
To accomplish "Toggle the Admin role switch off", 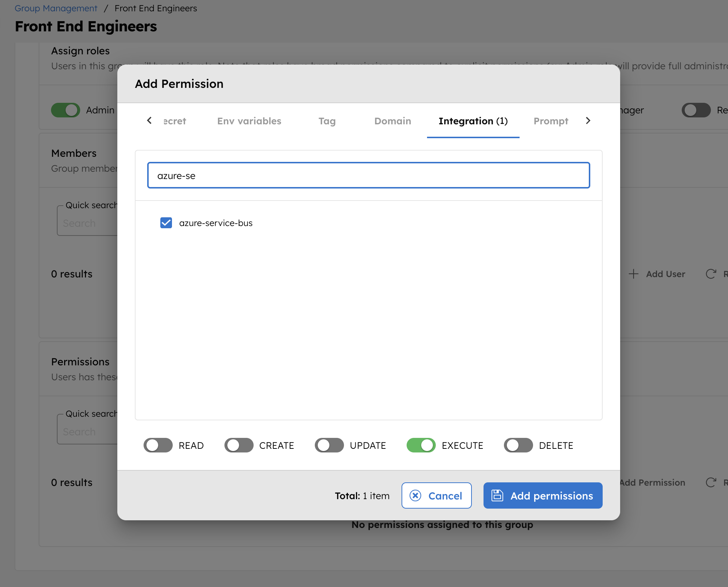I will 66,110.
